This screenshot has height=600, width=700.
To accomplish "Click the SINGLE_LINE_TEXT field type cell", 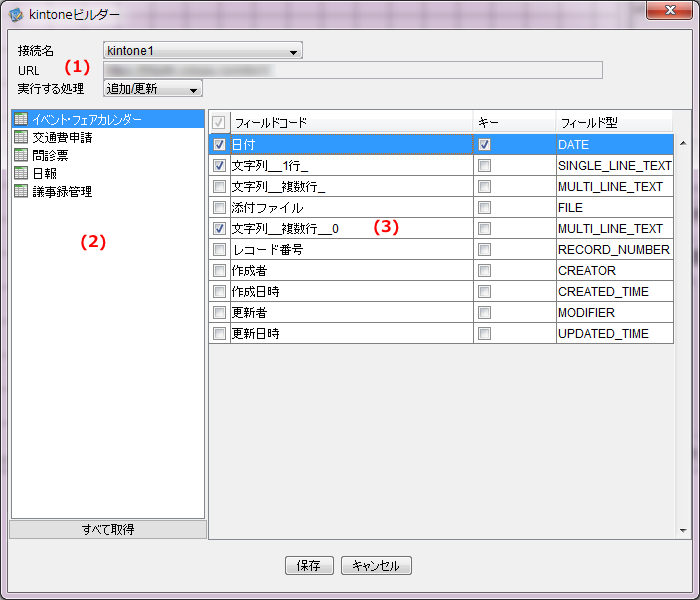I will (615, 165).
